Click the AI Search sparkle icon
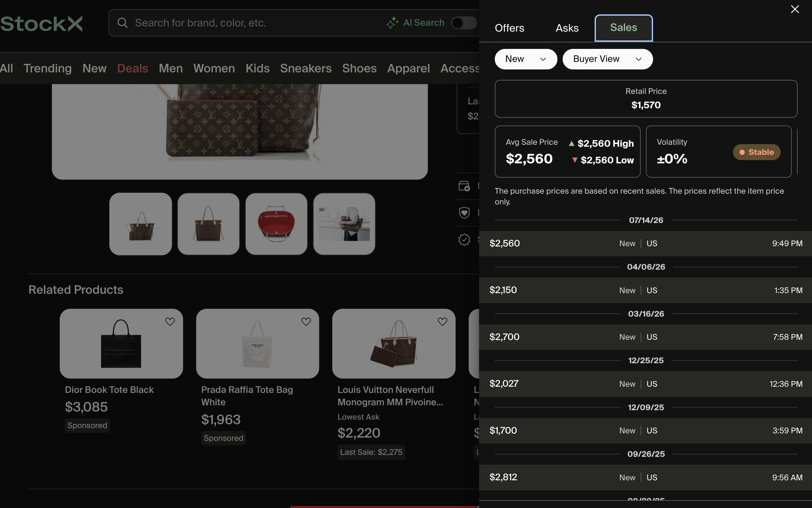This screenshot has height=508, width=812. (x=392, y=23)
